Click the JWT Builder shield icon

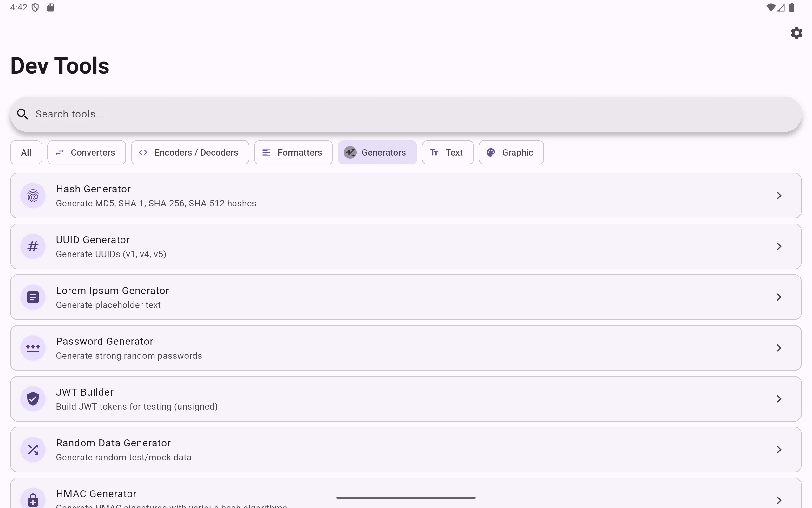point(33,399)
